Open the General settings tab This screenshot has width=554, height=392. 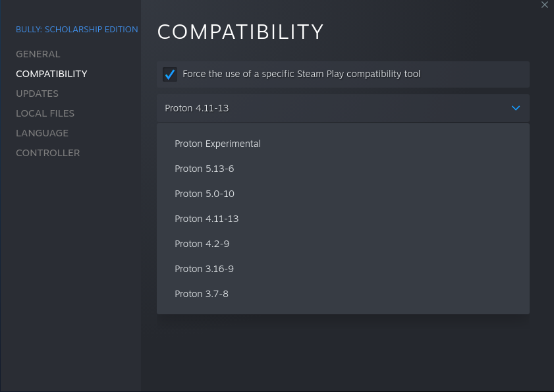38,54
